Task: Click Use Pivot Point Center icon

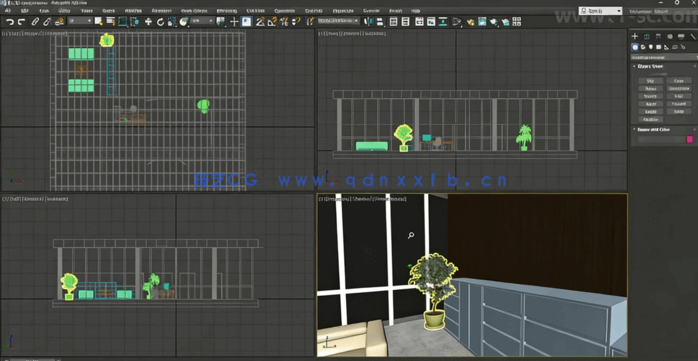Action: (221, 21)
